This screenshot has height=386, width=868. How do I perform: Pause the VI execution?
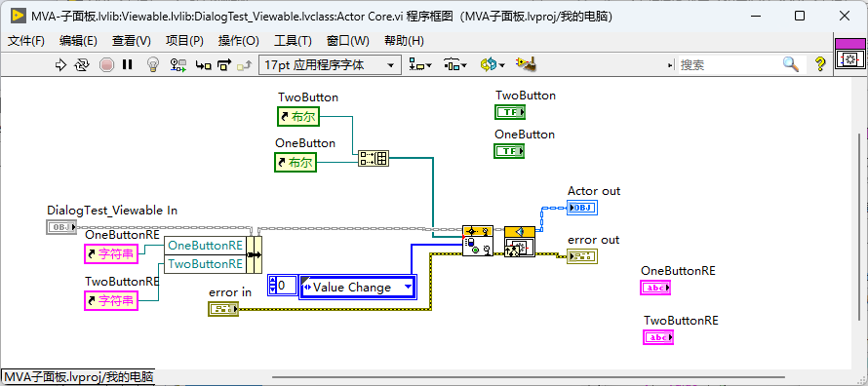128,65
